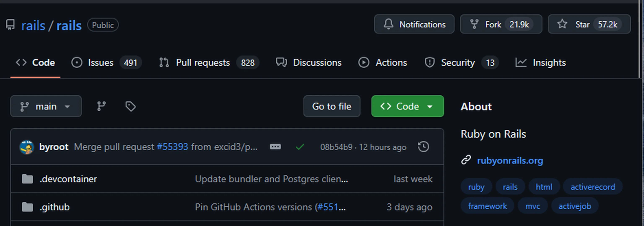The image size is (644, 226).
Task: Click the .devcontainer folder icon
Action: [27, 179]
